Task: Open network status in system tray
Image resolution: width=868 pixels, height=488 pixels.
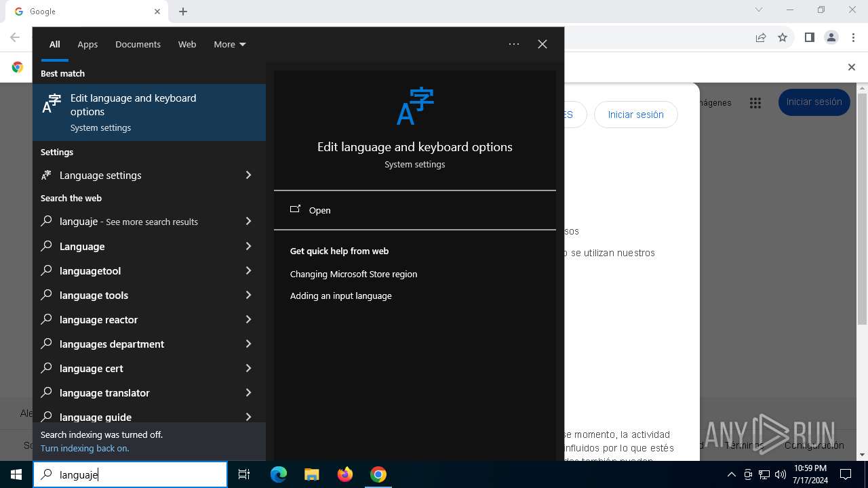Action: coord(764,474)
